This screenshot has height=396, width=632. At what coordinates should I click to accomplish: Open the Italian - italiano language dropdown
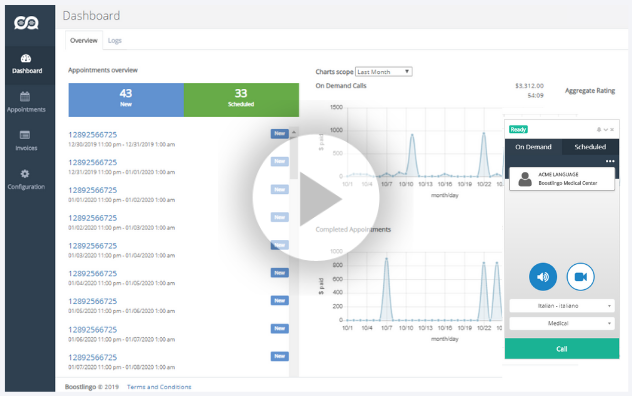click(562, 306)
